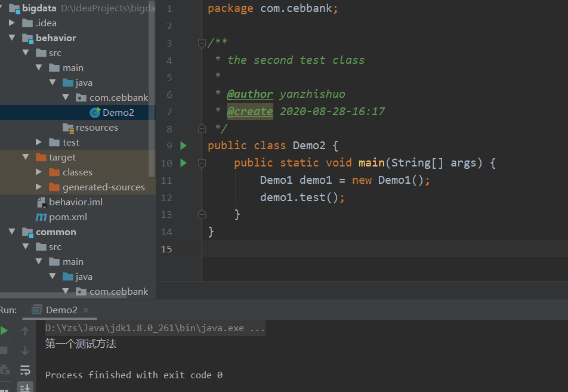Select the target folder row
568x392 pixels.
coord(78,158)
